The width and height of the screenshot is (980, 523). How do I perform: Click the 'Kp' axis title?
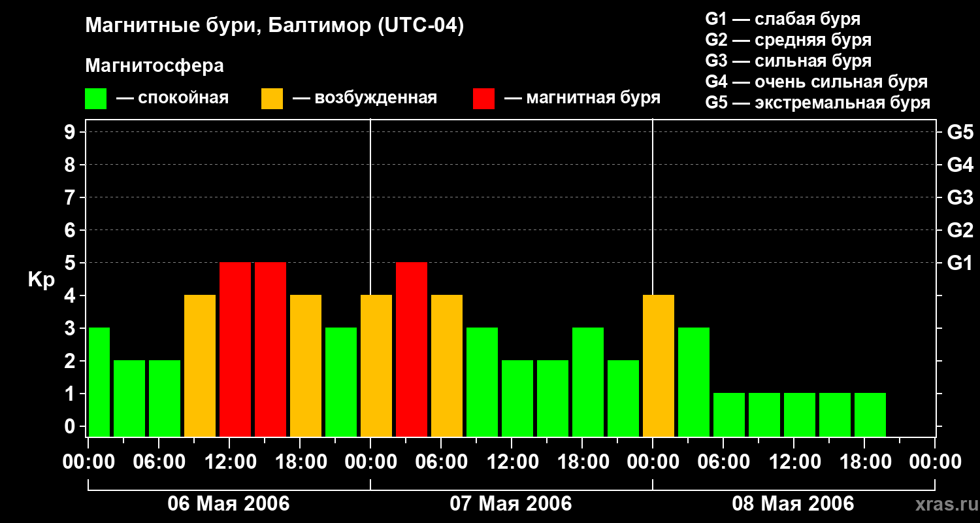pyautogui.click(x=41, y=280)
